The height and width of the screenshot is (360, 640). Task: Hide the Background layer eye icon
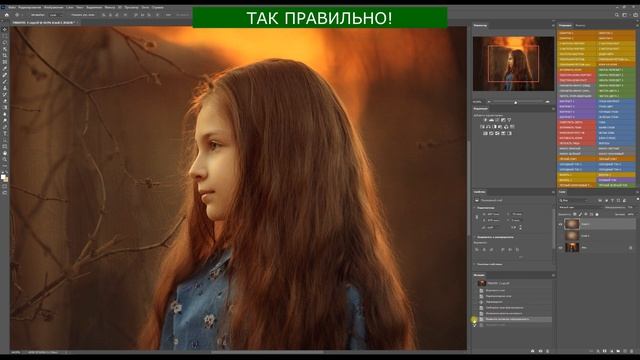(560, 247)
